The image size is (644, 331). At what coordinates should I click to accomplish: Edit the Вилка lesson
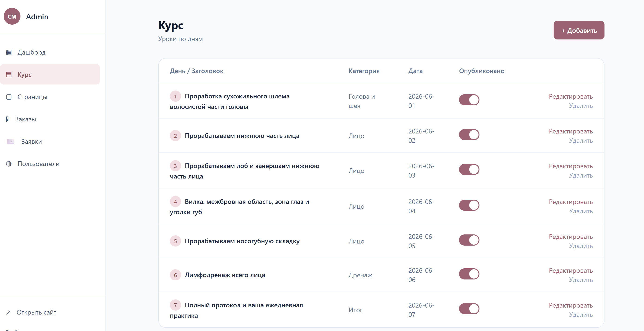(x=571, y=202)
